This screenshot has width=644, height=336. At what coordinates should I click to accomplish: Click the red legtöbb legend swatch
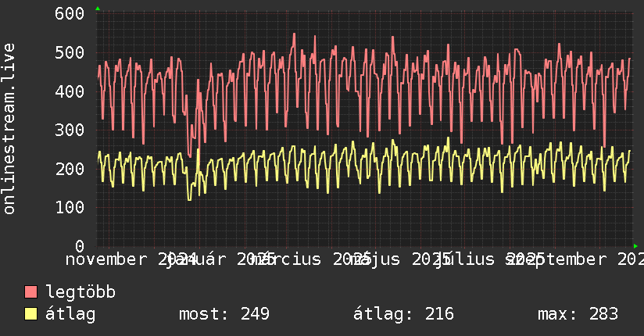point(30,292)
